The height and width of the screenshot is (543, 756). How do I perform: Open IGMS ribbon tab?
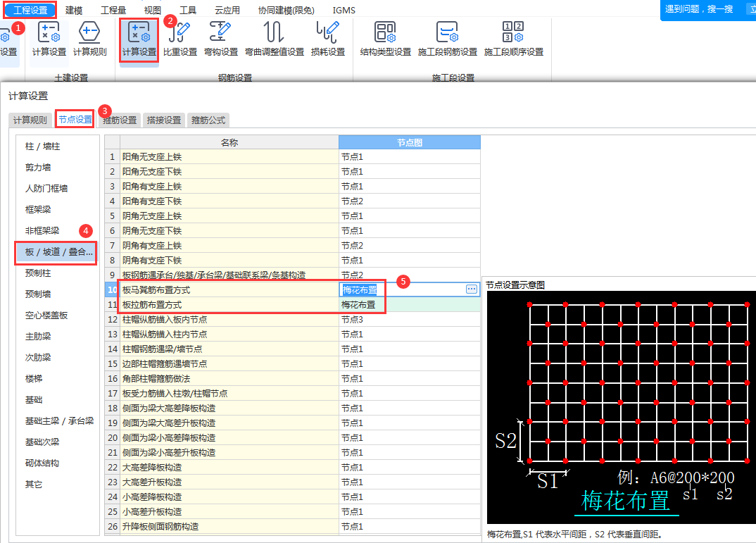[x=344, y=10]
